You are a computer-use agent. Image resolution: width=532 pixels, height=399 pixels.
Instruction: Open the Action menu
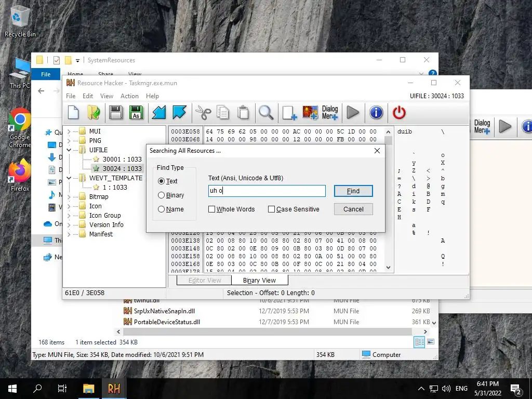(x=129, y=96)
